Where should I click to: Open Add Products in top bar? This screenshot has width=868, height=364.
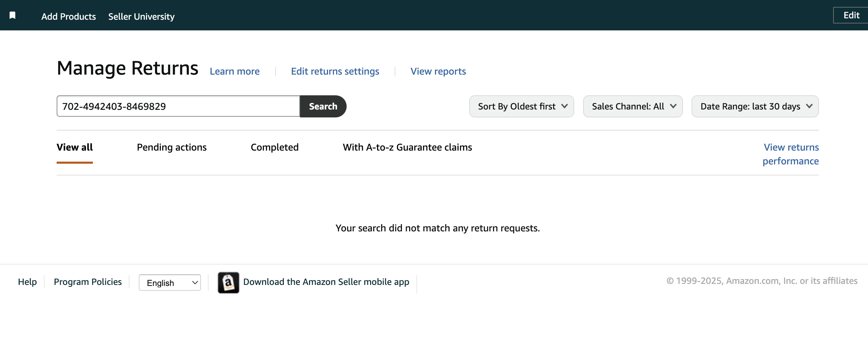click(x=68, y=16)
